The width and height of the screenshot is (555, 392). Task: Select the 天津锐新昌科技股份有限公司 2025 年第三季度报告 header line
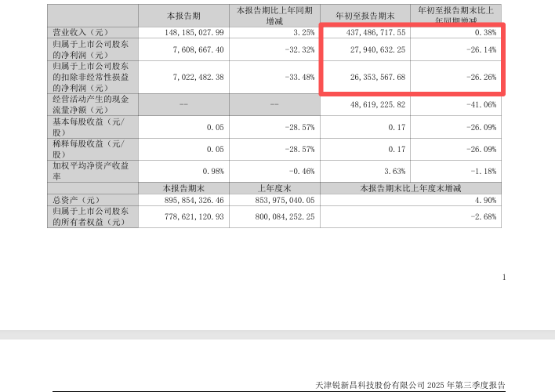coord(410,385)
